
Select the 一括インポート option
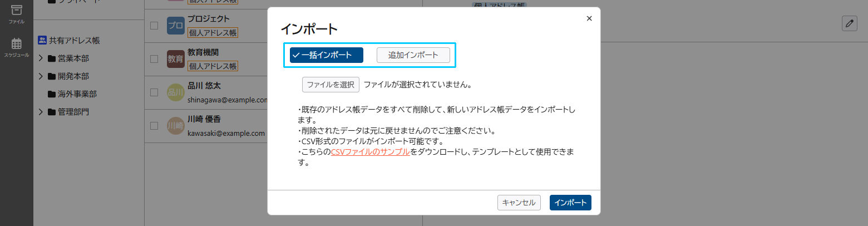click(x=326, y=55)
